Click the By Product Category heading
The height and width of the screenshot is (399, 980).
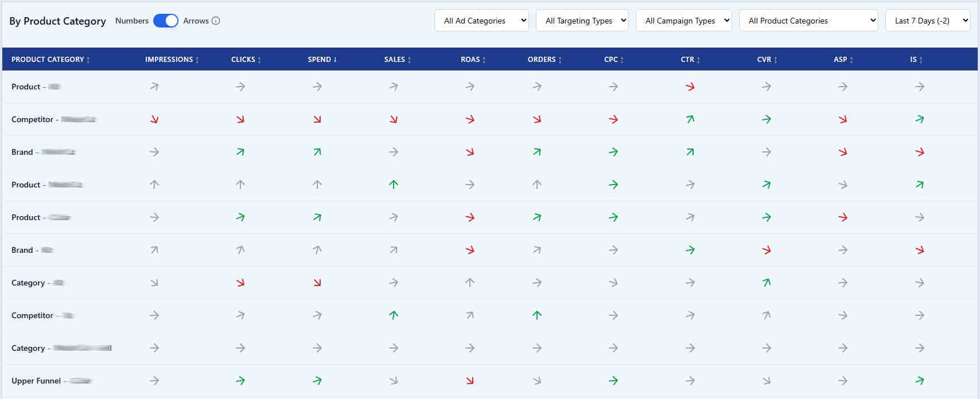tap(57, 21)
